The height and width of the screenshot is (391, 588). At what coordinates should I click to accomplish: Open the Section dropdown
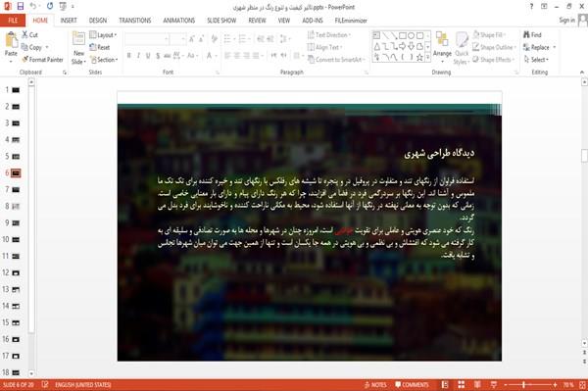[104, 60]
